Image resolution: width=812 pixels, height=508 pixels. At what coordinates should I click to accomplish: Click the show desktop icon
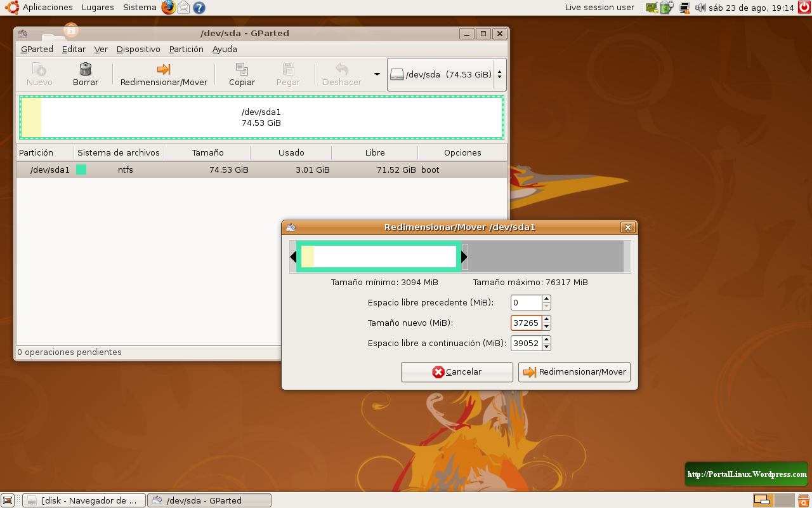[x=8, y=500]
